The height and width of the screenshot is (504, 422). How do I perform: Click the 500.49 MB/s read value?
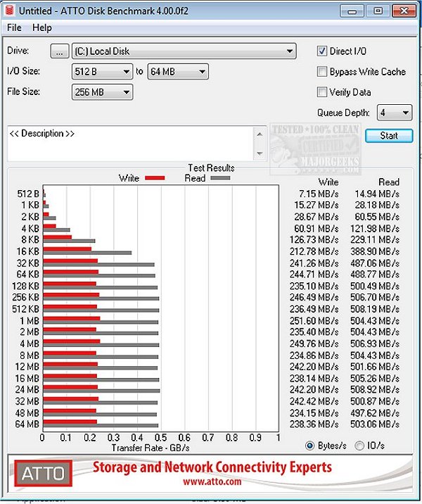point(375,286)
